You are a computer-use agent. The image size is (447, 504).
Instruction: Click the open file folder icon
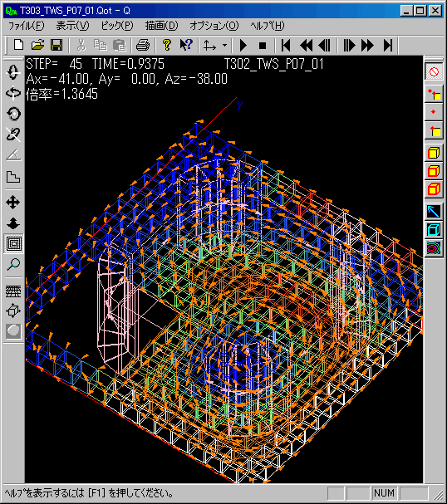pos(37,46)
